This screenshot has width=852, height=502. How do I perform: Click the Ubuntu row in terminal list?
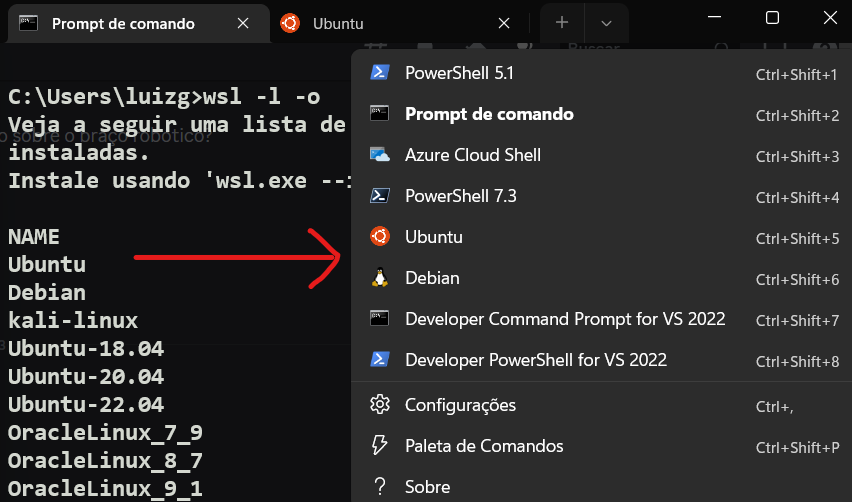coord(47,265)
